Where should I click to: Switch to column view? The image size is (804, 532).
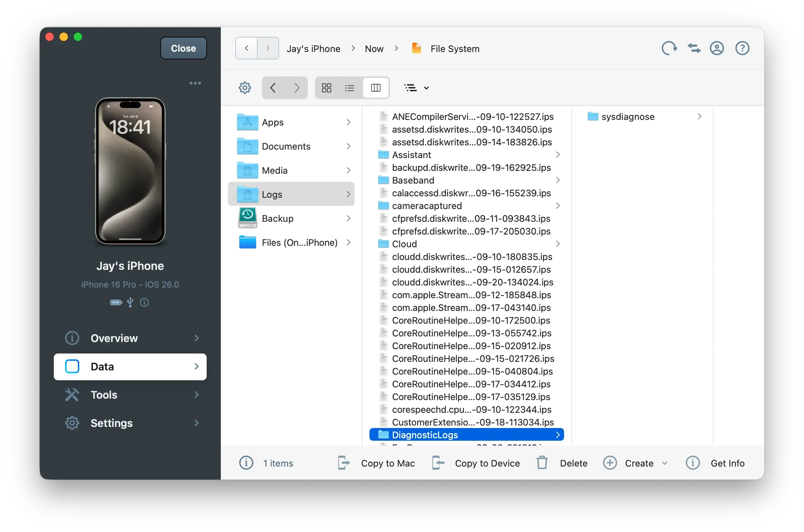pos(376,87)
